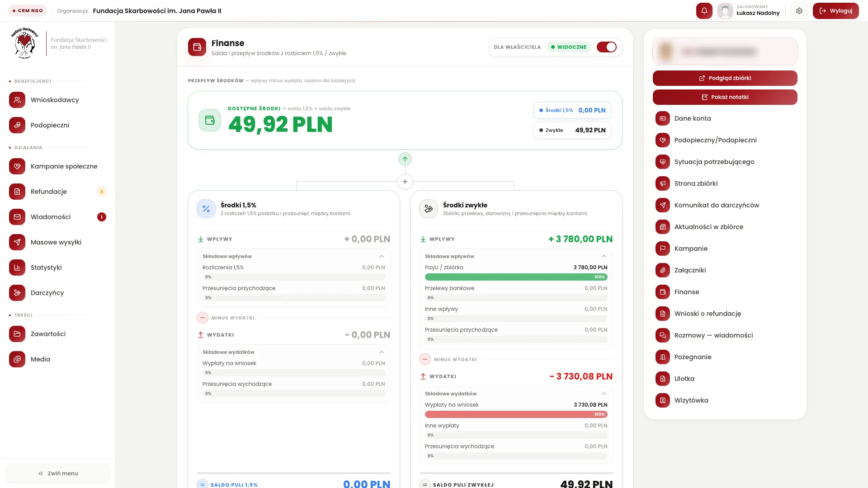
Task: Click the Podopieczni sidebar icon
Action: 17,125
